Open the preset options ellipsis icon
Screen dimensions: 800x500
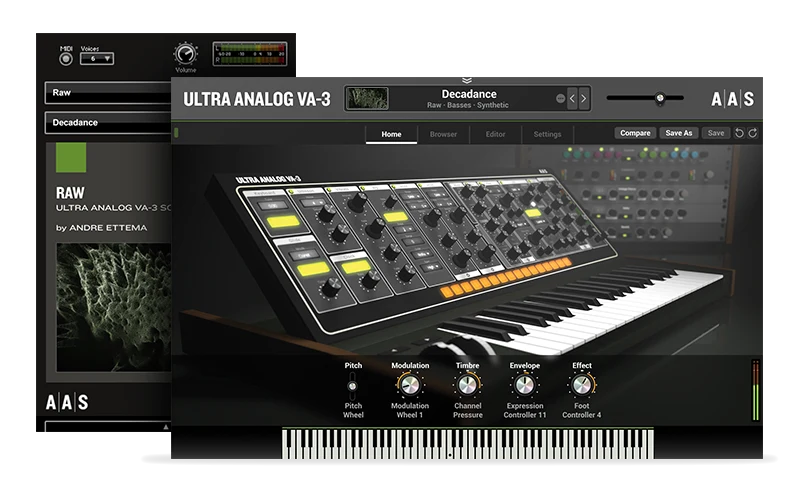pos(560,98)
